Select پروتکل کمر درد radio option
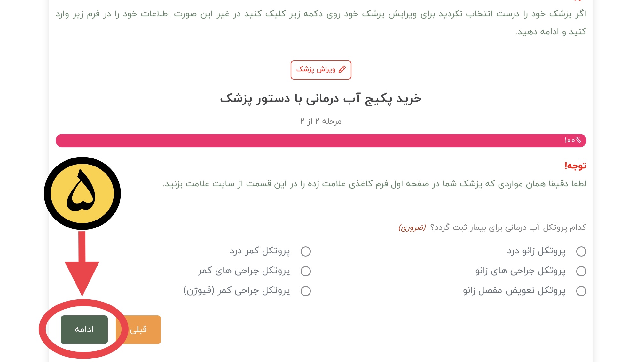644x362 pixels. click(x=306, y=251)
